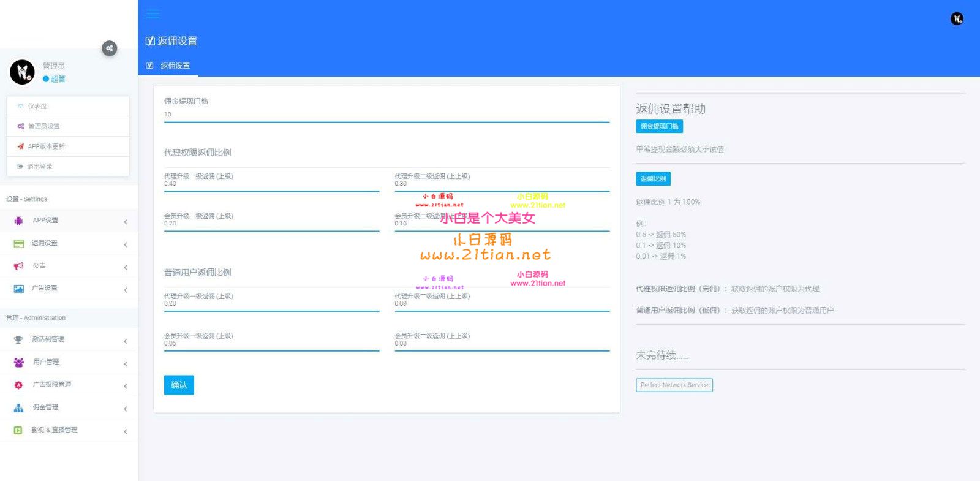Expand the 公告 sidebar menu arrow

click(125, 267)
